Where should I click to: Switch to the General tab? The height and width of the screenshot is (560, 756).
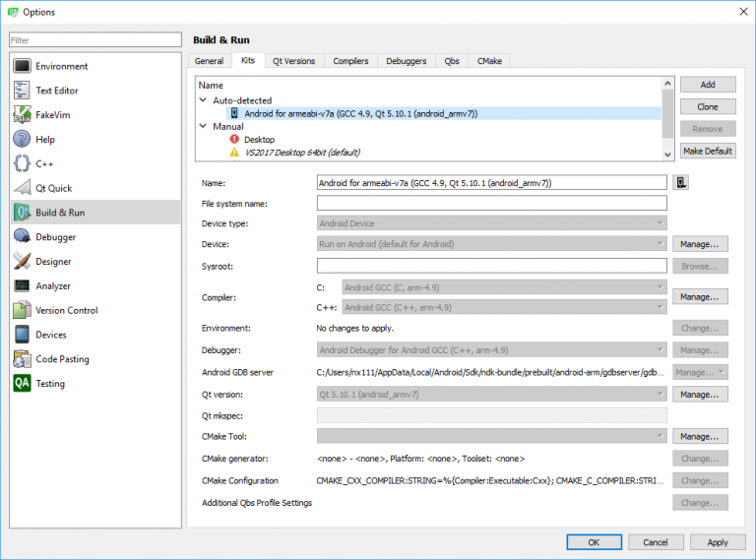pyautogui.click(x=209, y=61)
